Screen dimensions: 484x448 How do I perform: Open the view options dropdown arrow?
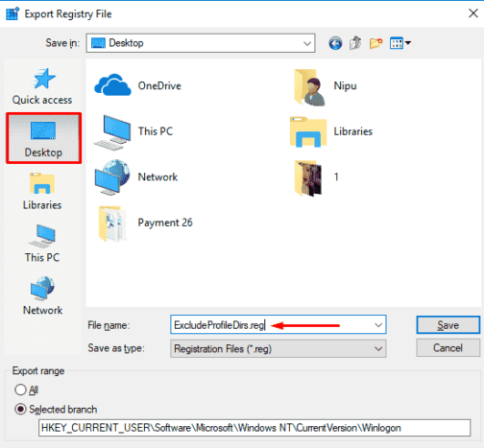click(x=408, y=43)
